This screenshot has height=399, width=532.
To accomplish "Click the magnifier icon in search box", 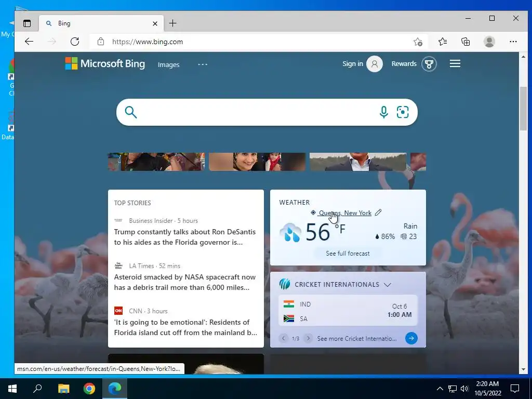I will (x=130, y=112).
